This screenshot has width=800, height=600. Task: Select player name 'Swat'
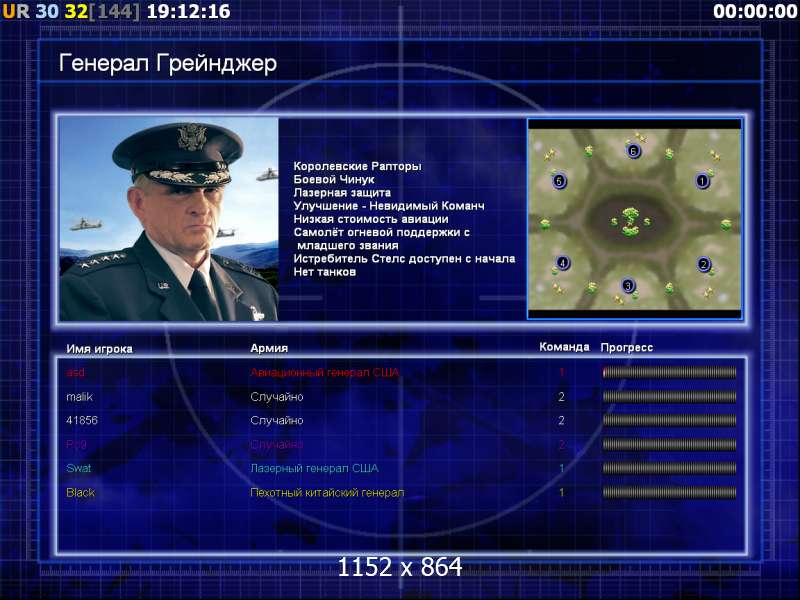click(x=79, y=468)
